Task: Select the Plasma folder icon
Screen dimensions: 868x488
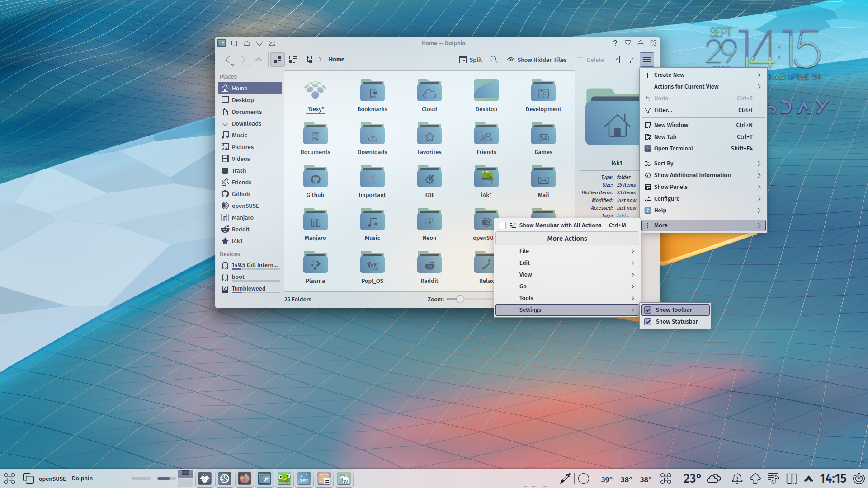Action: 315,262
